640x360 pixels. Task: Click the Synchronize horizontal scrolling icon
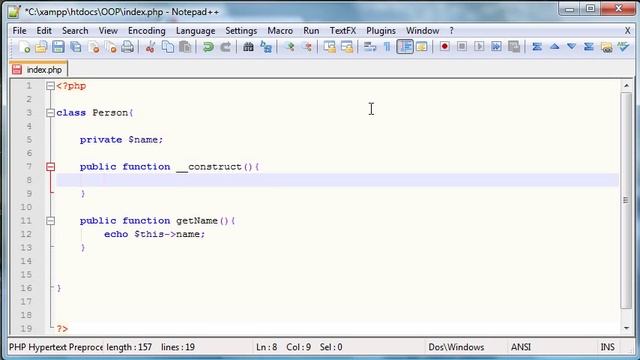(347, 47)
